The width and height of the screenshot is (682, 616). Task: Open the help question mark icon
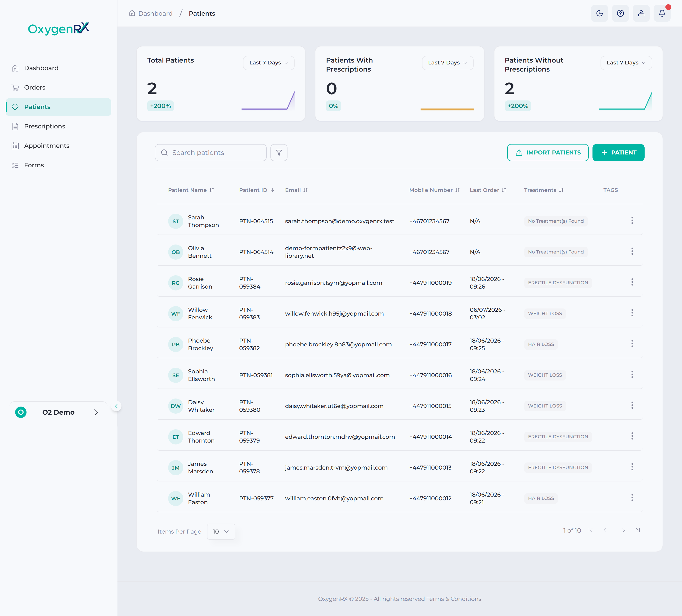pos(620,13)
